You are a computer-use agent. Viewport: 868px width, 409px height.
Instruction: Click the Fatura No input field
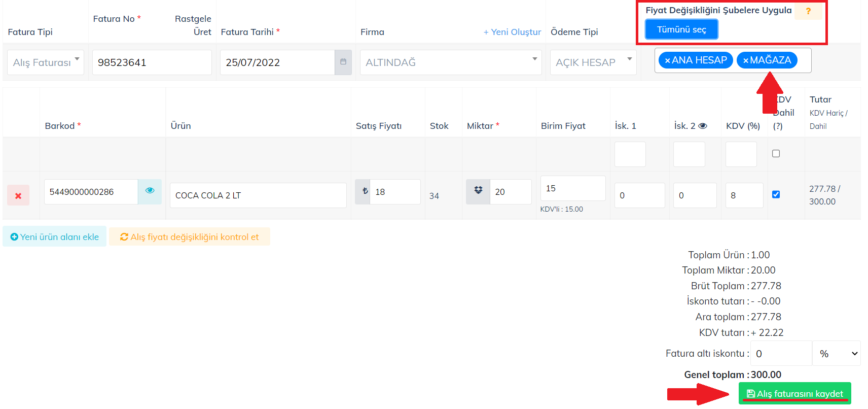[152, 62]
